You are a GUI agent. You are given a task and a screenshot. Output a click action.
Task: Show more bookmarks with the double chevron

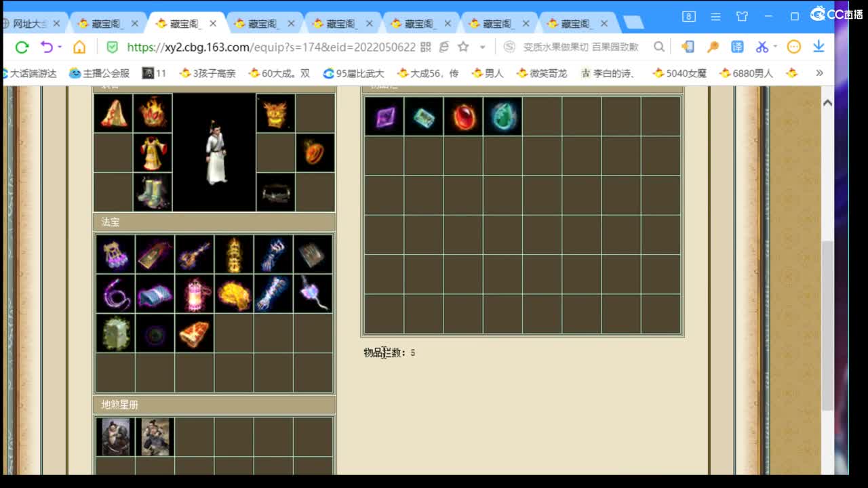click(x=819, y=73)
